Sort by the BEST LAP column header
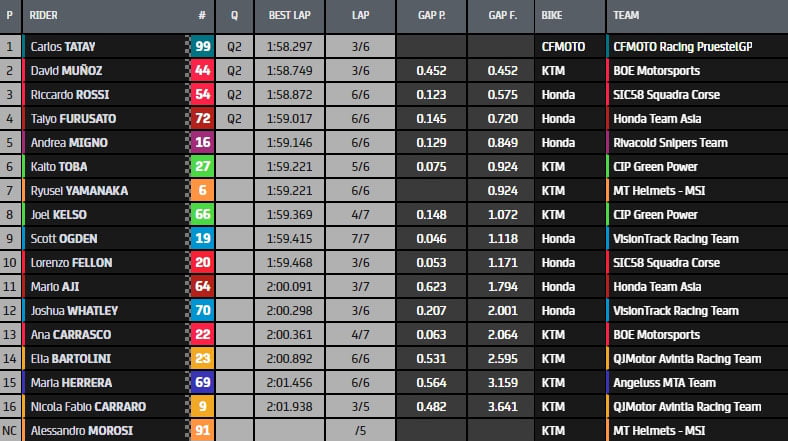788x441 pixels. point(289,17)
